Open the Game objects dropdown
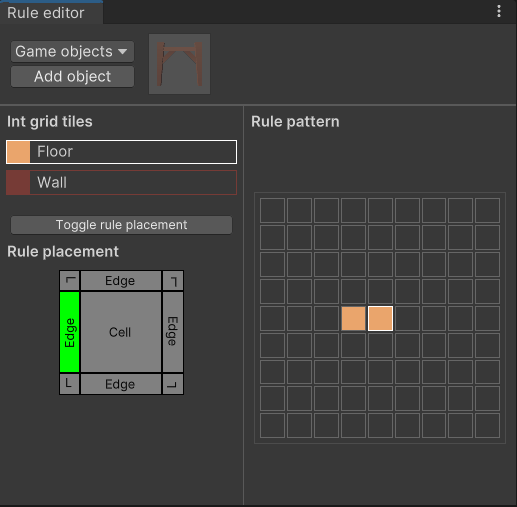This screenshot has height=507, width=517. pyautogui.click(x=72, y=52)
